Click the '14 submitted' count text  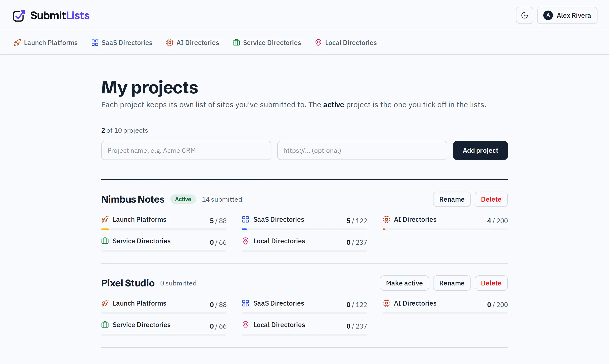pyautogui.click(x=222, y=199)
